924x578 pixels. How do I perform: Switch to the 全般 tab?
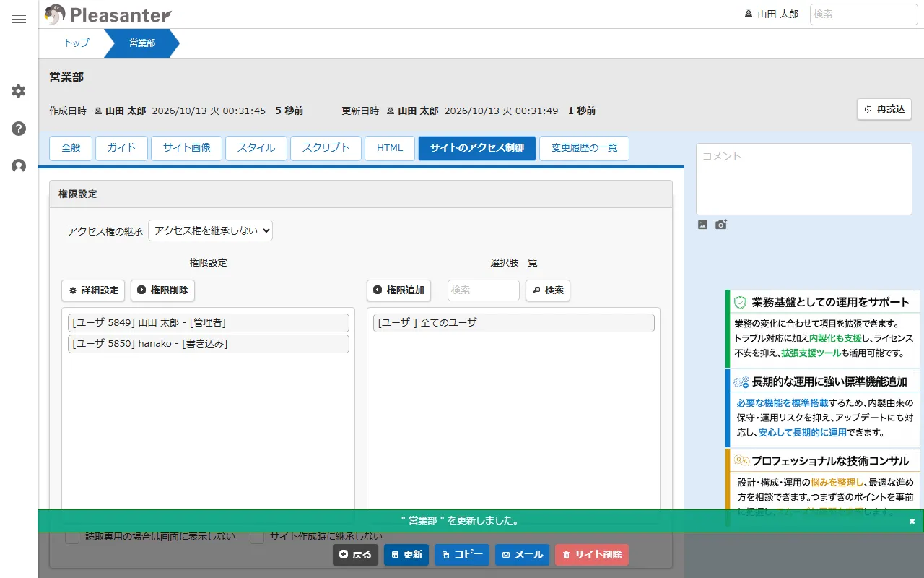click(x=71, y=148)
